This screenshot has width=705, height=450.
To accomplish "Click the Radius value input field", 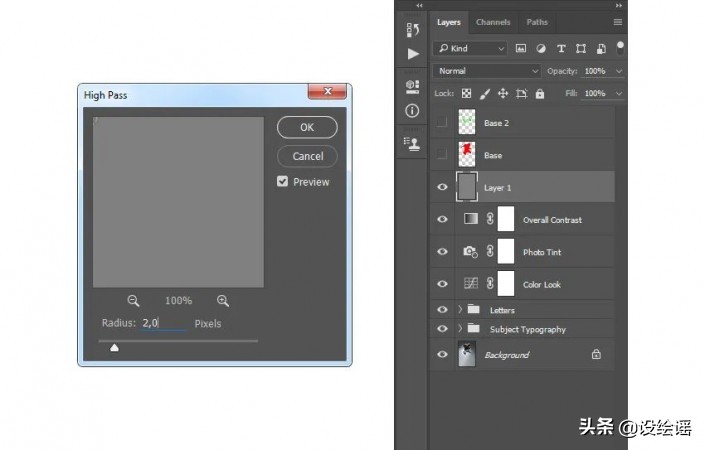I will tap(164, 323).
